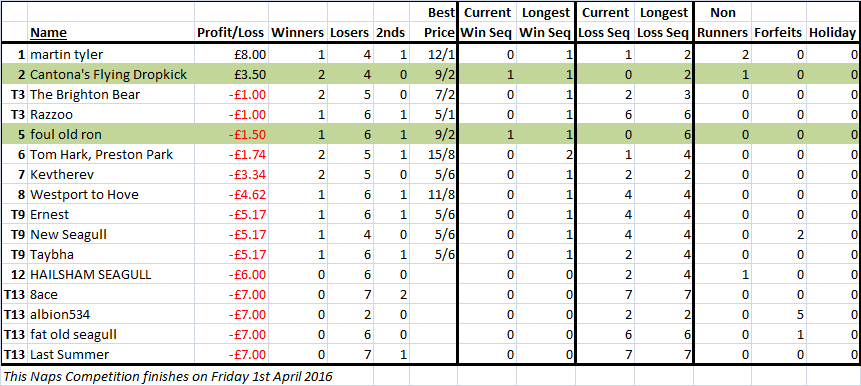Select HAILSHAM SEAGULL name cell
Screen dimensions: 861x386
coord(110,274)
